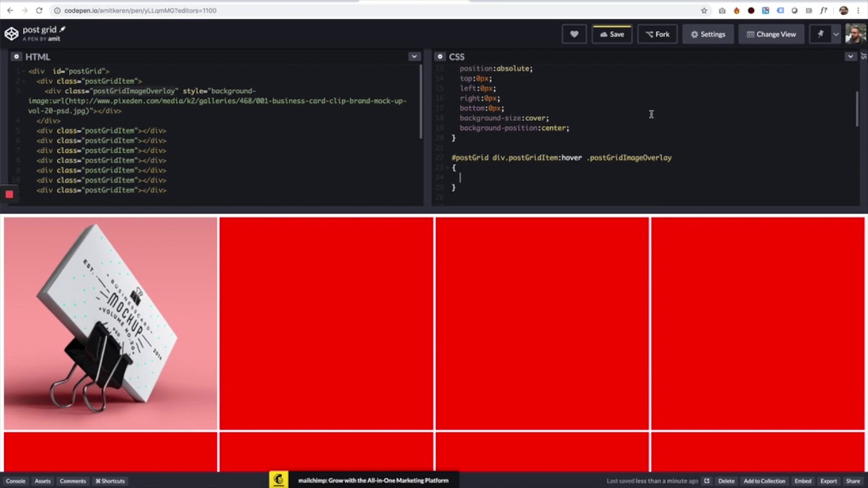This screenshot has width=868, height=488.
Task: Click position:absolute line in CSS
Action: point(496,68)
